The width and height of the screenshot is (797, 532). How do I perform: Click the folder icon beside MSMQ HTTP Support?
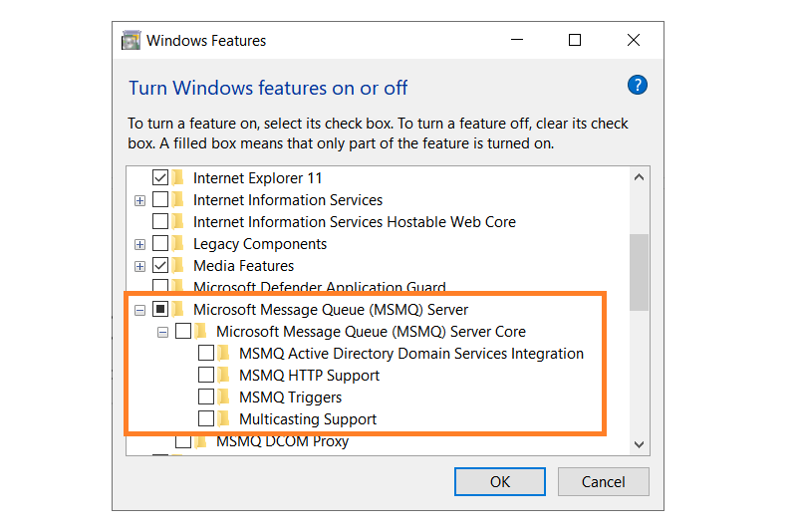[224, 376]
